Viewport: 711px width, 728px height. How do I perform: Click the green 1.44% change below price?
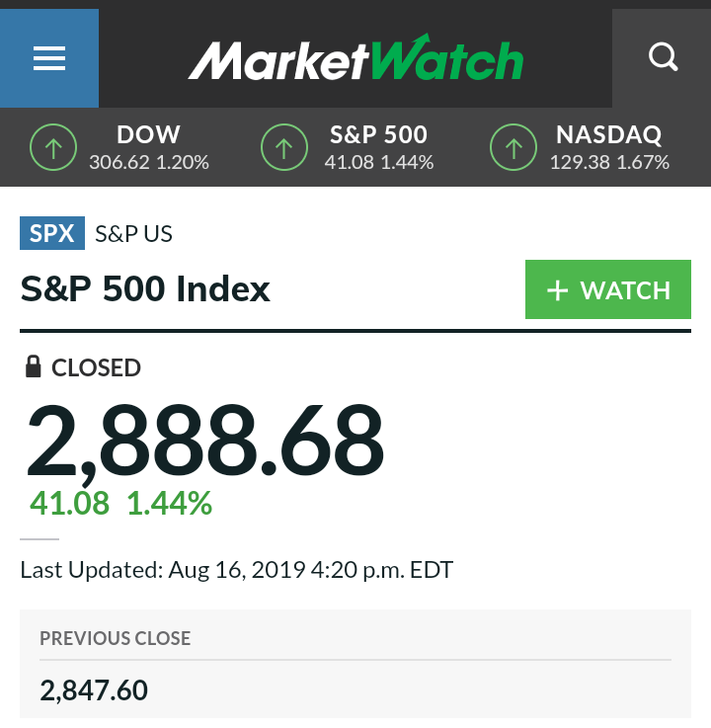(169, 504)
